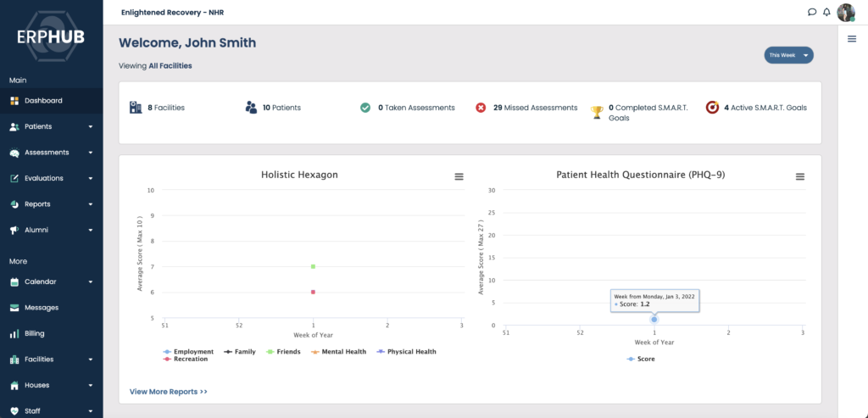
Task: Toggle the Mental Health legend series
Action: (338, 352)
